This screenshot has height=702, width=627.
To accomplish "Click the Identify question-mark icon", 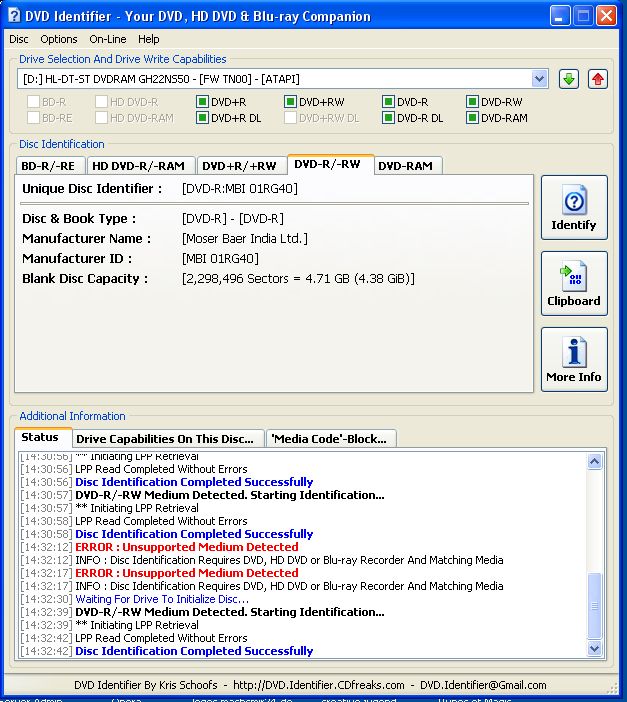I will point(574,201).
